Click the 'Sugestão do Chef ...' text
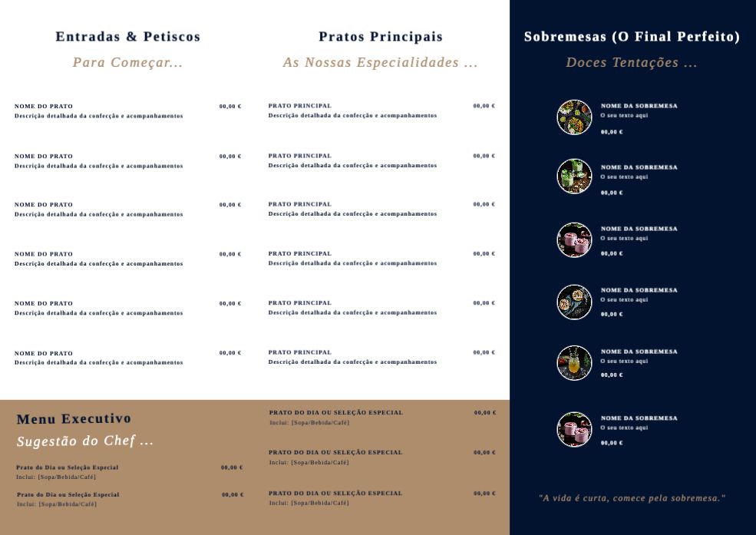 pos(85,441)
